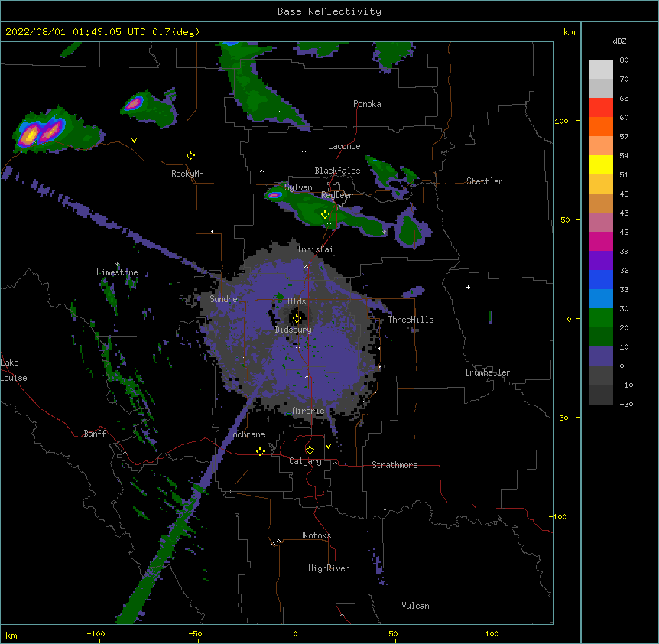659x644 pixels.
Task: Pick the magenta 42-39 dBZ legend swatch
Action: point(601,241)
